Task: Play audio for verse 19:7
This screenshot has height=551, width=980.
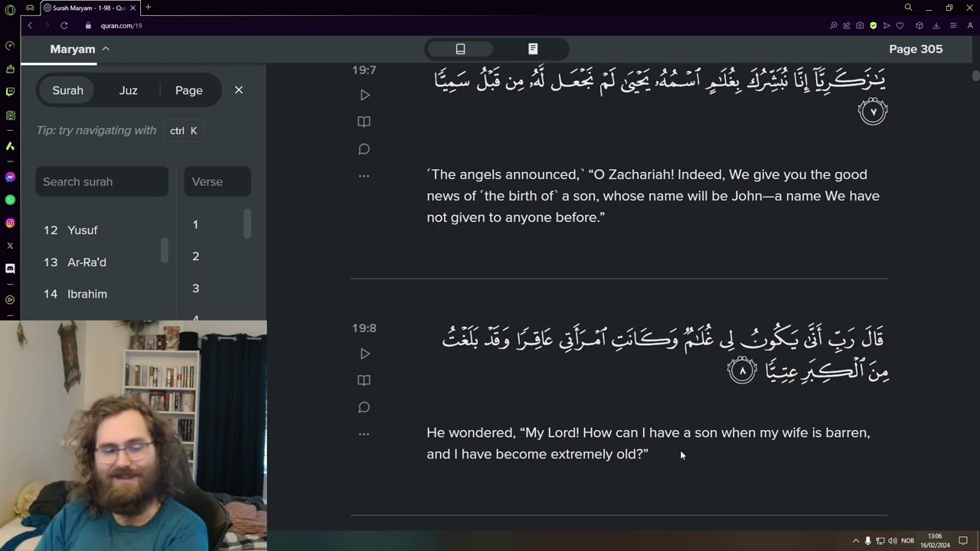Action: (x=364, y=95)
